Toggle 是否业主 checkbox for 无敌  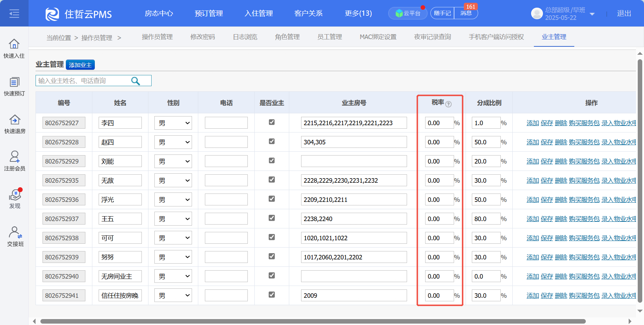click(272, 180)
